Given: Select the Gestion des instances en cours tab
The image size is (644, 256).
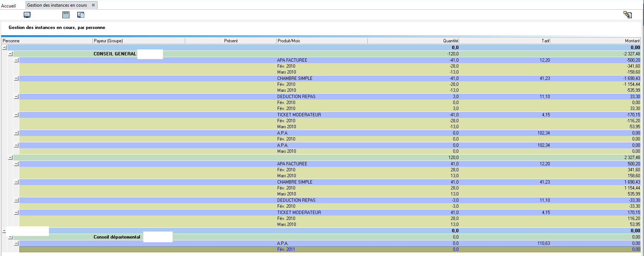Looking at the screenshot, I should coord(57,5).
